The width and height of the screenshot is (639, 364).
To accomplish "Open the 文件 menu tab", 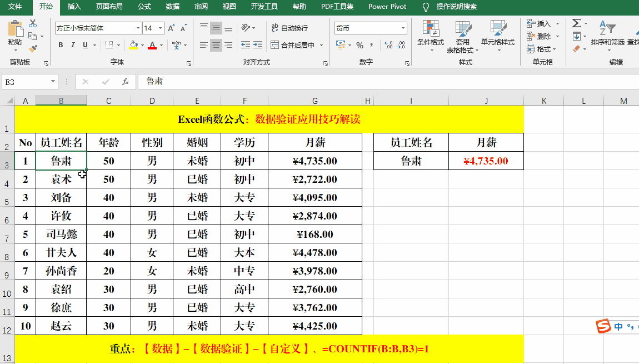I will coord(15,7).
